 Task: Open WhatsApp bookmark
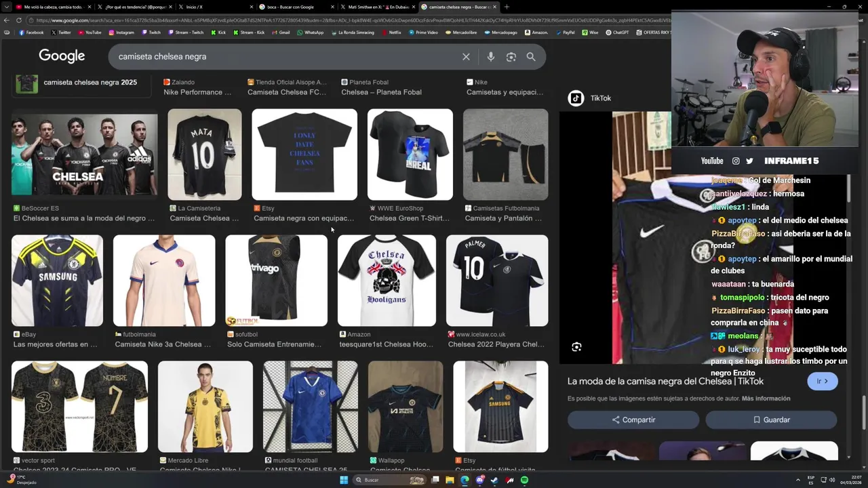(311, 33)
